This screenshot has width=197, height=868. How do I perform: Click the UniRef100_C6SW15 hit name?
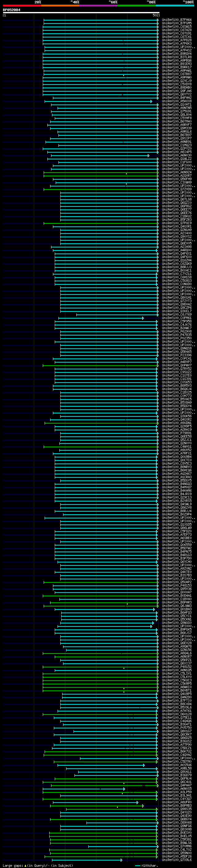click(x=176, y=26)
